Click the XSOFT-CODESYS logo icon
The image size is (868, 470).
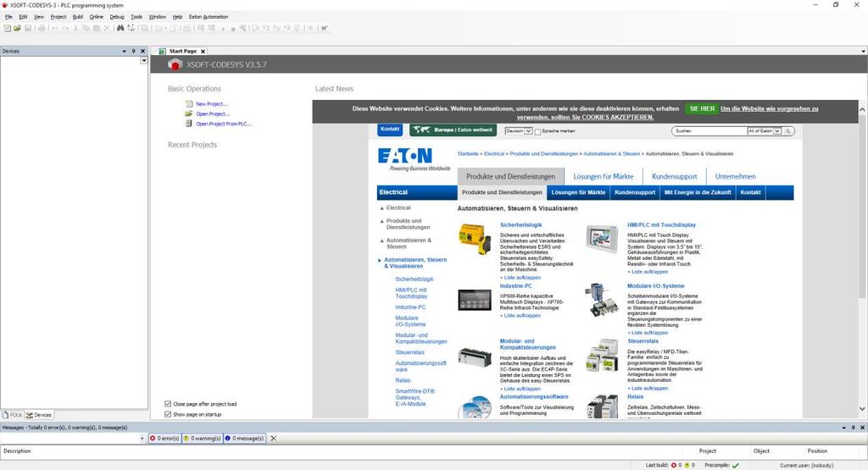[175, 64]
